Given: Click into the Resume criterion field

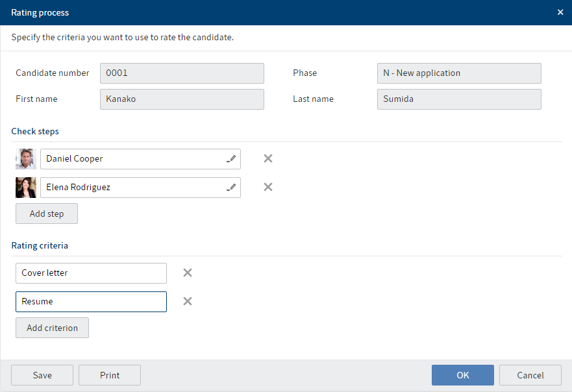Looking at the screenshot, I should point(91,302).
